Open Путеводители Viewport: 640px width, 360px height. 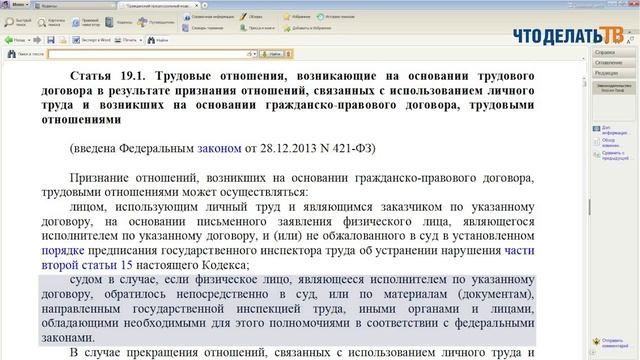pos(156,22)
